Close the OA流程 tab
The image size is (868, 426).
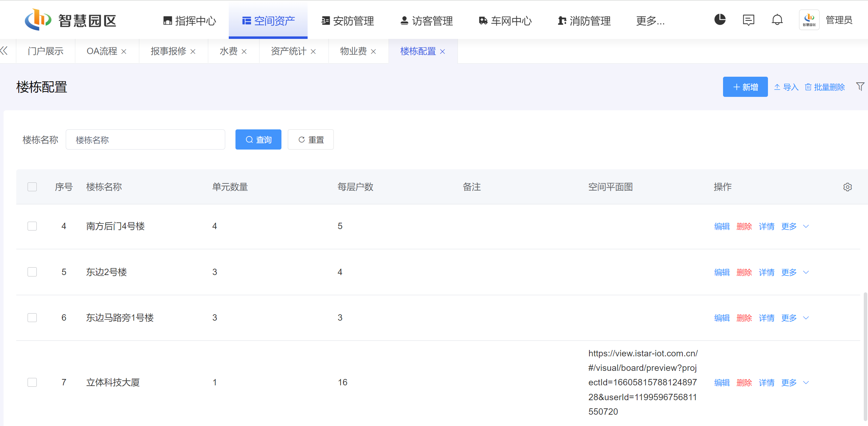click(x=124, y=52)
